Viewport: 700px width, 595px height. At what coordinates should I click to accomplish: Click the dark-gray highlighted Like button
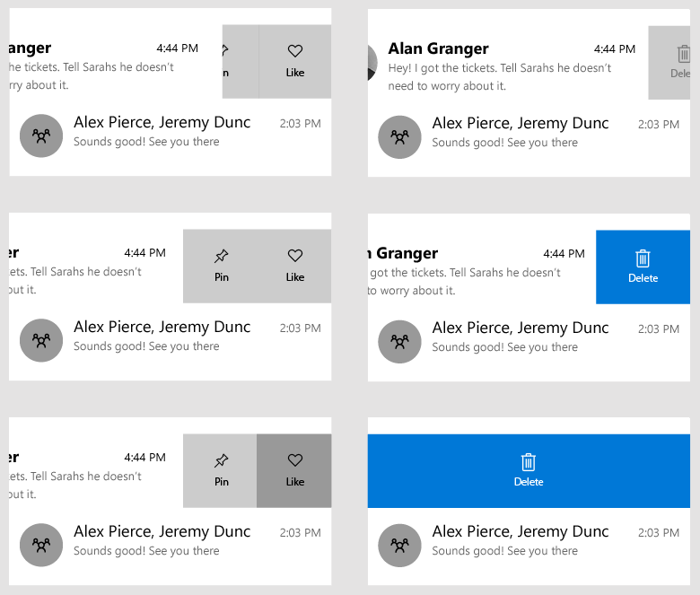(x=294, y=471)
